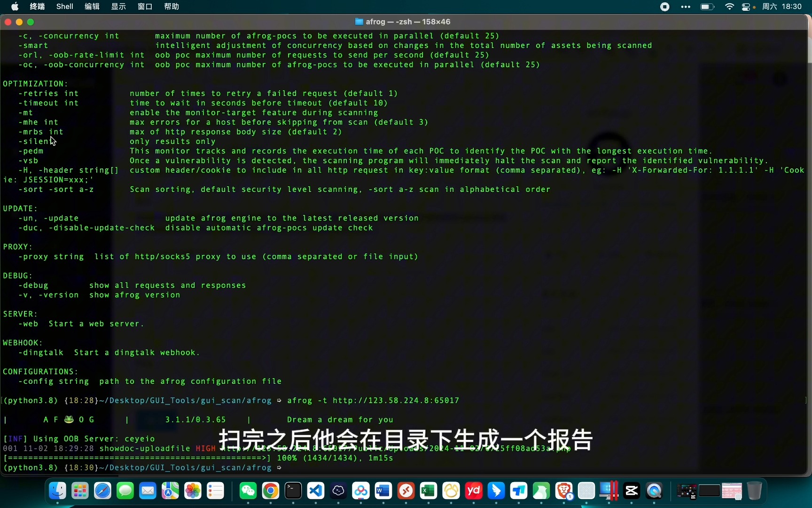Open Navicat from the Dock

tap(451, 491)
